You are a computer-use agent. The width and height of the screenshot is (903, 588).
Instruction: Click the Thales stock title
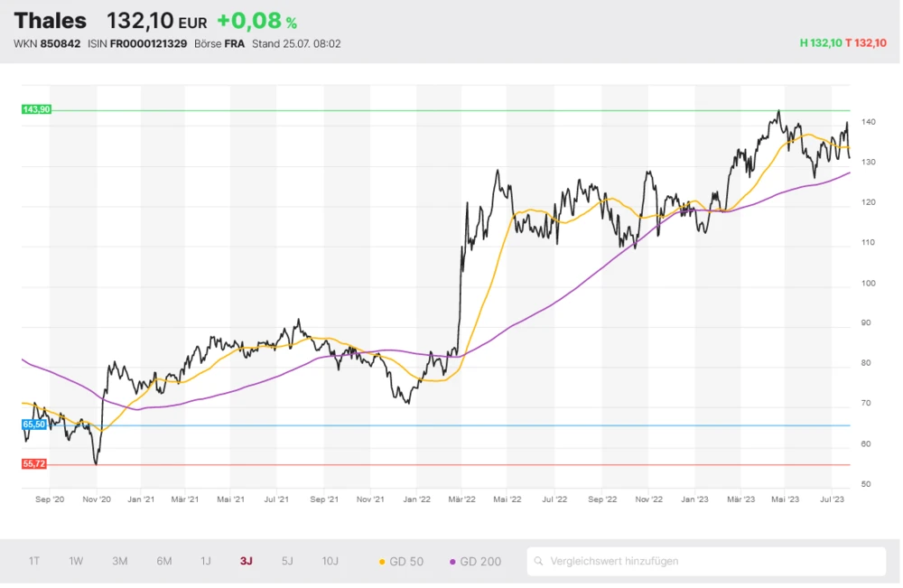[x=51, y=21]
